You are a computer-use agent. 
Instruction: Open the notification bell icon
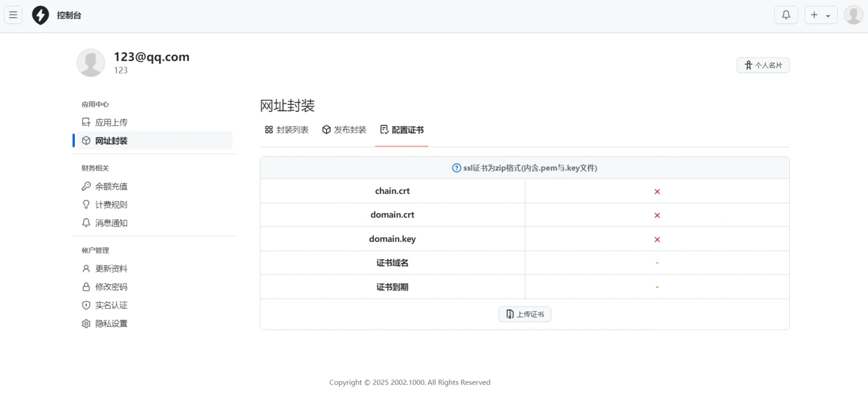pos(786,15)
